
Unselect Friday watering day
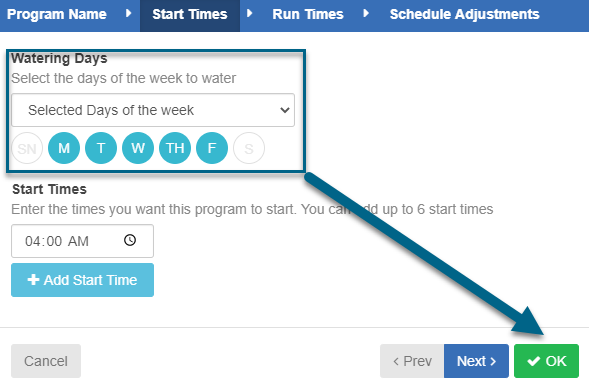(212, 148)
